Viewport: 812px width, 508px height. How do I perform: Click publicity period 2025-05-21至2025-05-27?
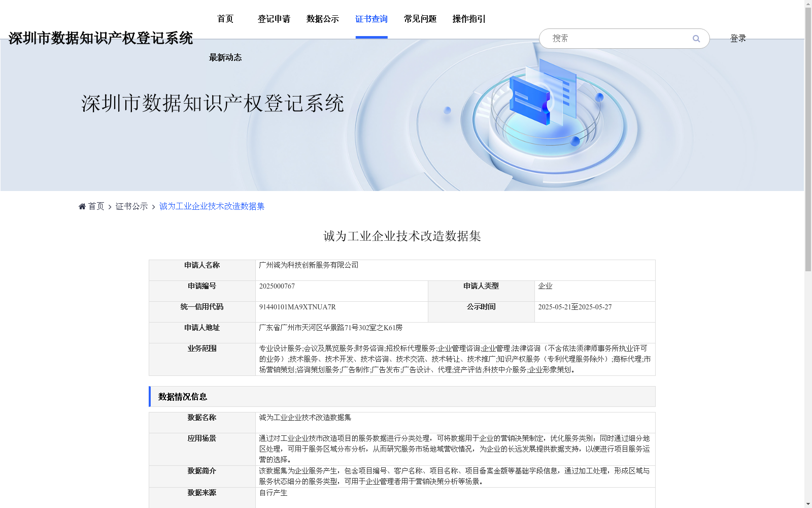click(x=575, y=307)
